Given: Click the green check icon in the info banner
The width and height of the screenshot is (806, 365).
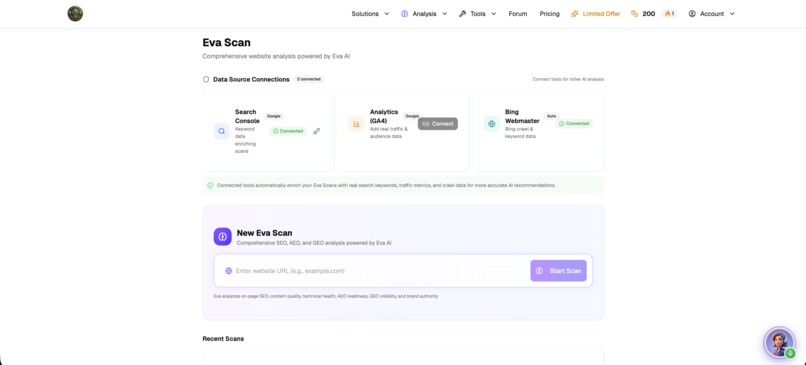Looking at the screenshot, I should pos(210,185).
